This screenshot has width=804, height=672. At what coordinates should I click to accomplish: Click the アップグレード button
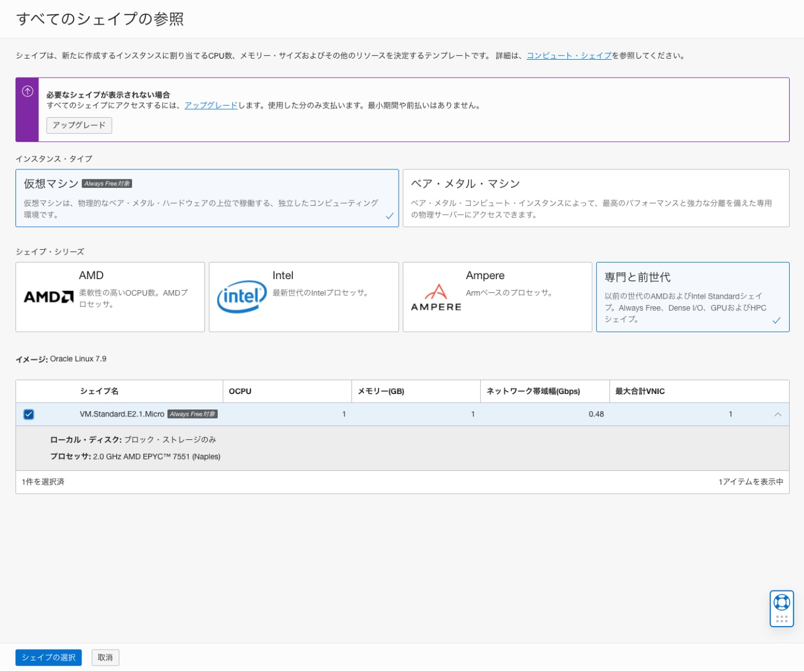pyautogui.click(x=79, y=125)
